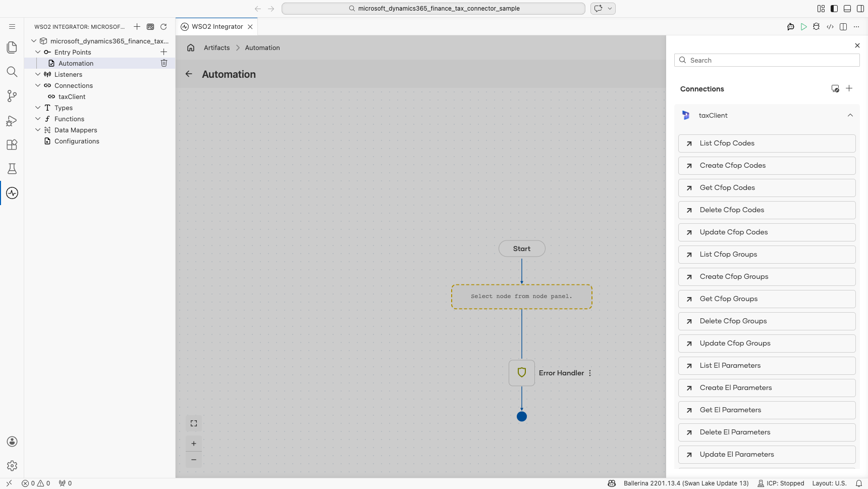This screenshot has height=489, width=868.
Task: Open the customize layout button
Action: click(821, 9)
